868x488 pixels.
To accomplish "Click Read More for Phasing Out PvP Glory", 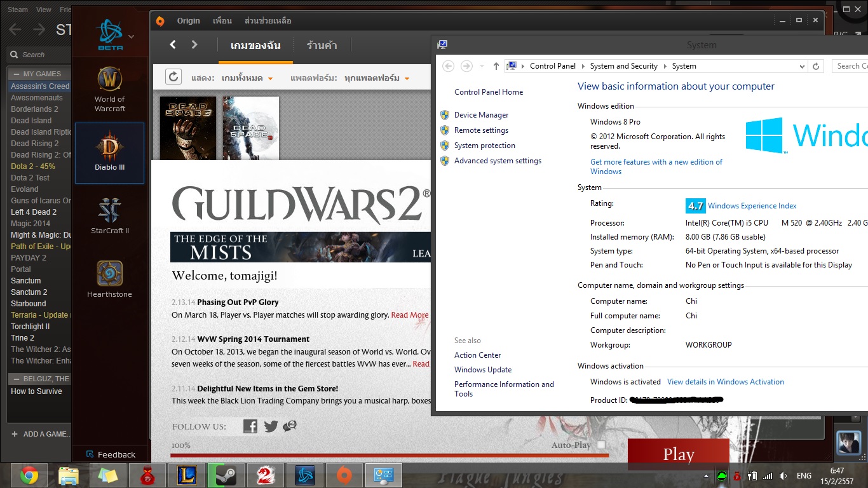I will [410, 315].
